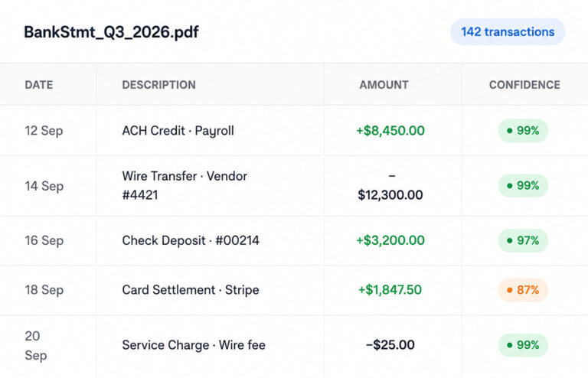Select the Card Settlement · Stripe transaction
Screen dimensions: 588x378
(x=191, y=290)
